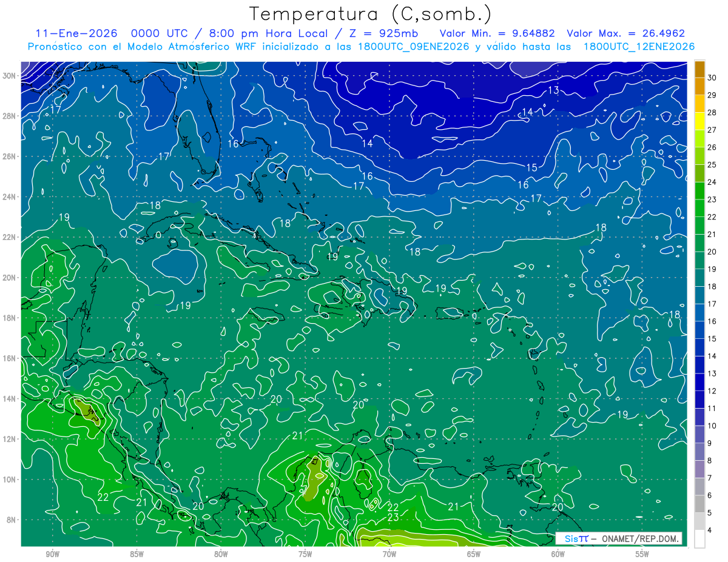This screenshot has height=562, width=728.
Task: Click '8:00 pm Hora Local' text
Action: (x=268, y=34)
